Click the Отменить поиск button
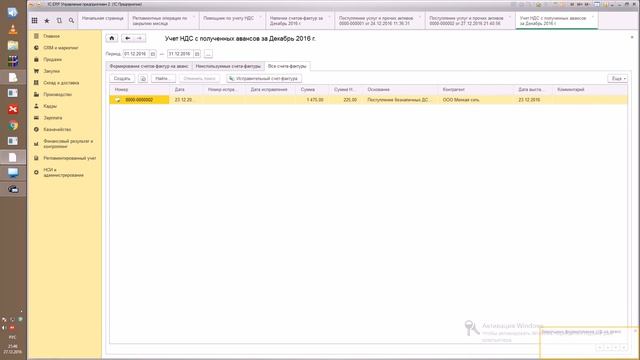640x360 pixels. [x=199, y=78]
